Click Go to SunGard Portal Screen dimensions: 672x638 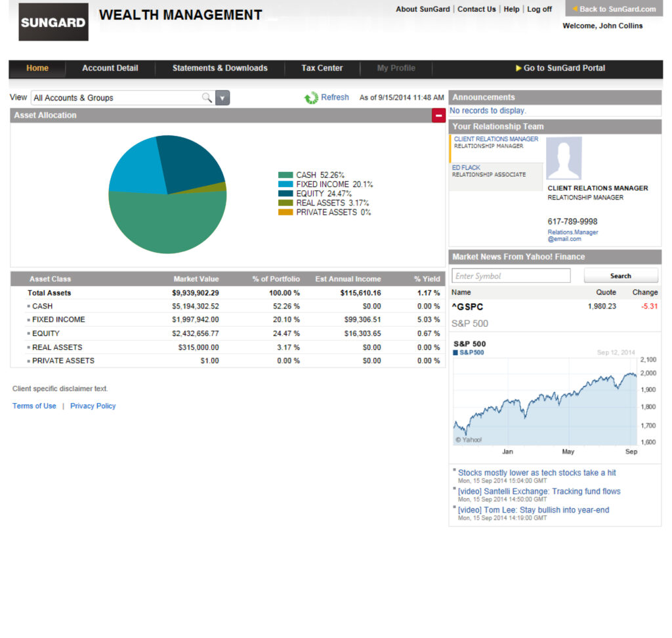coord(564,68)
